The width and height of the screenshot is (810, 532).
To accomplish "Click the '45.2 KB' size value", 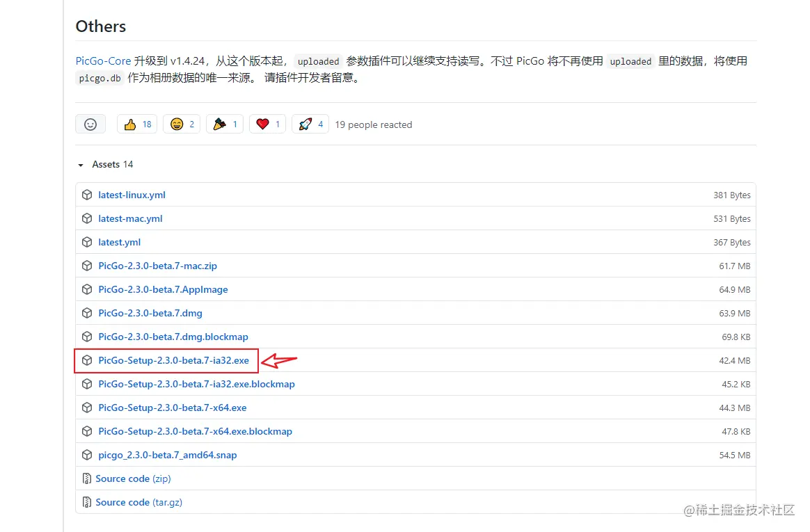I will tap(736, 385).
